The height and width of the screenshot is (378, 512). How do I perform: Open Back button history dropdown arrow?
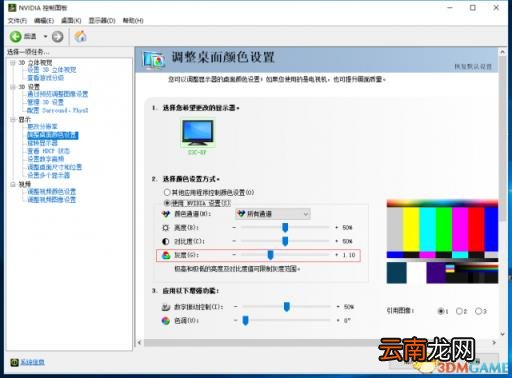45,36
